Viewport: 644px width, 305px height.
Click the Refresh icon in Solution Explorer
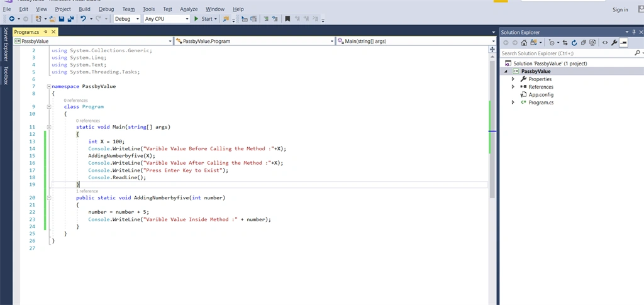point(574,42)
